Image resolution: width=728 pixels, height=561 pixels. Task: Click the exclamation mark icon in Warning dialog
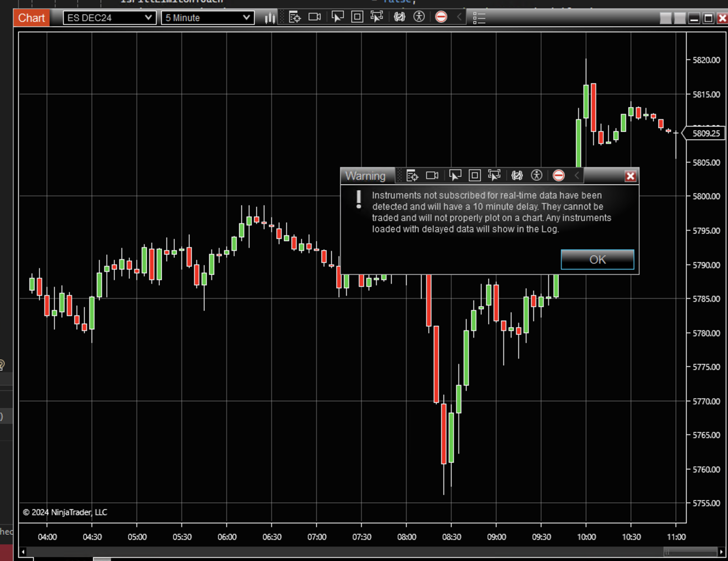[x=359, y=199]
